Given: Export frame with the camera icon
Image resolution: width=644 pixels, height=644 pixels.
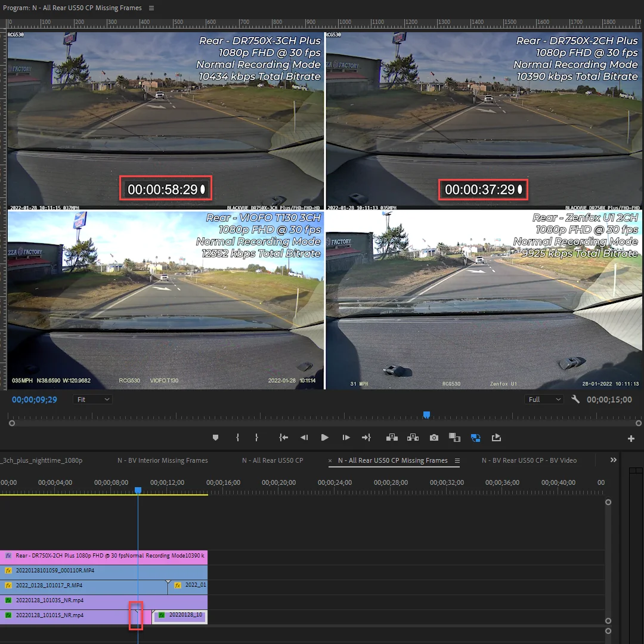Looking at the screenshot, I should (x=434, y=438).
